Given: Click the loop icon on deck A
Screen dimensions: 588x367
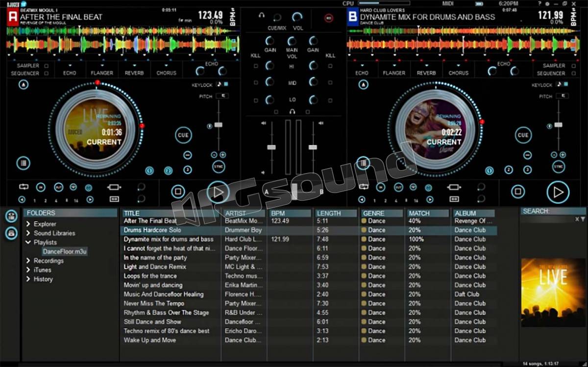Looking at the screenshot, I should click(24, 187).
